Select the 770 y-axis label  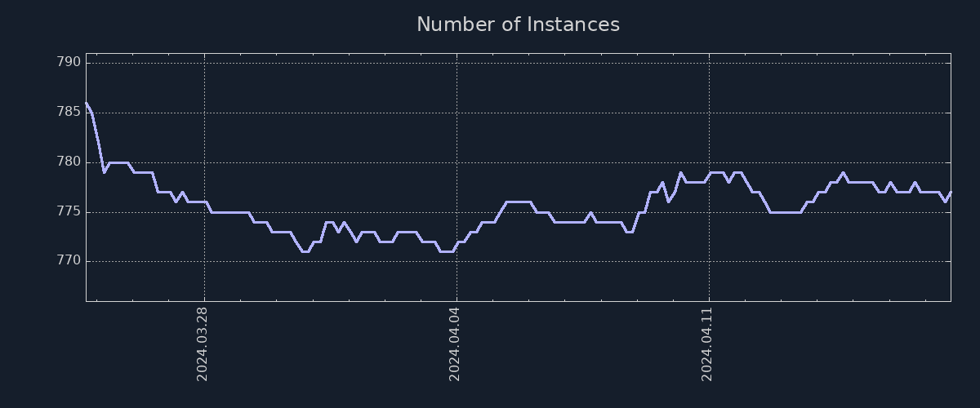tap(69, 262)
